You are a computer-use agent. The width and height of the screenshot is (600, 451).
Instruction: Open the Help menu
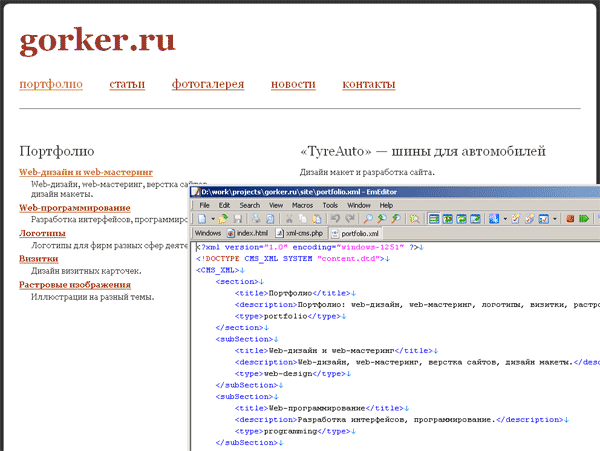386,205
